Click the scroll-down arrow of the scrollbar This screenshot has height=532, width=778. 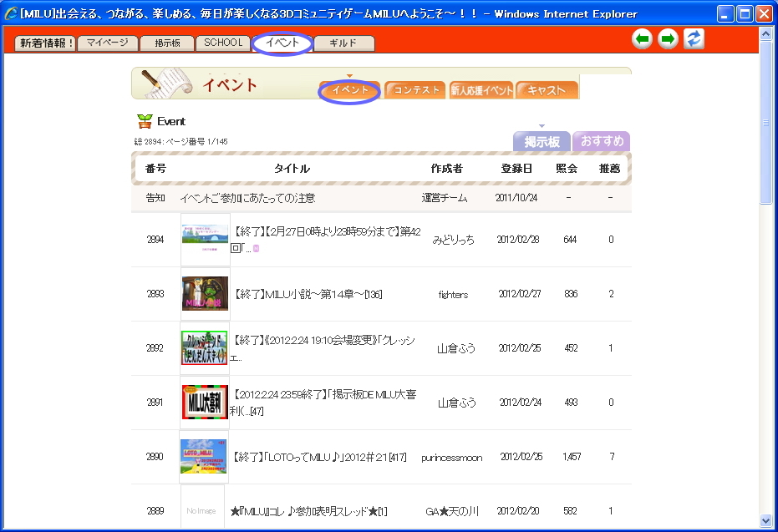[765, 520]
